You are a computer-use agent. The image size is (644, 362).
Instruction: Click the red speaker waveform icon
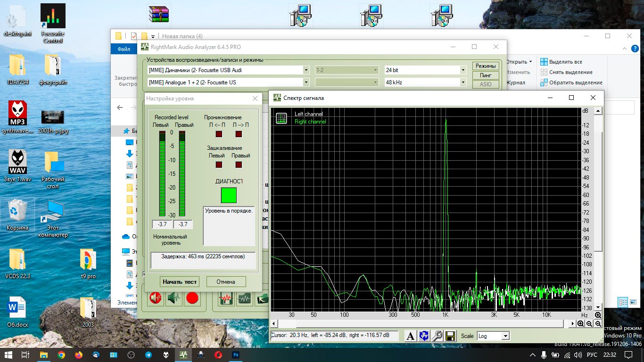(x=155, y=298)
